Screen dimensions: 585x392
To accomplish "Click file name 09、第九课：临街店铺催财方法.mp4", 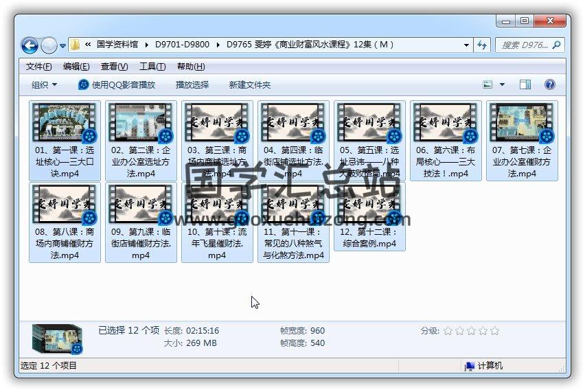I will tap(141, 244).
